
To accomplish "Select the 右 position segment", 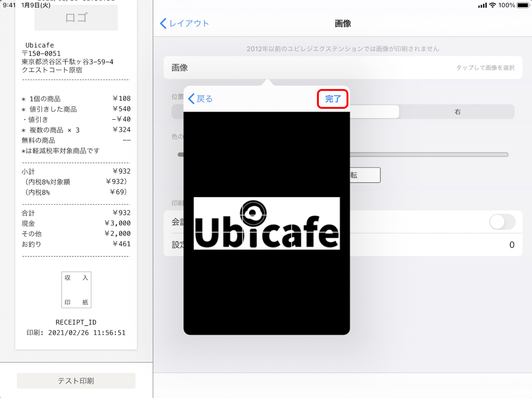I will click(457, 112).
